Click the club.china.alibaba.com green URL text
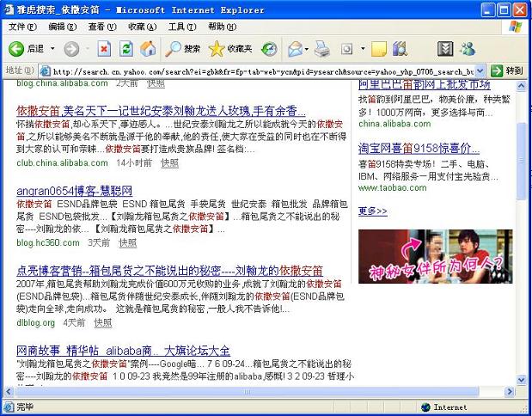The width and height of the screenshot is (532, 416). (x=62, y=163)
